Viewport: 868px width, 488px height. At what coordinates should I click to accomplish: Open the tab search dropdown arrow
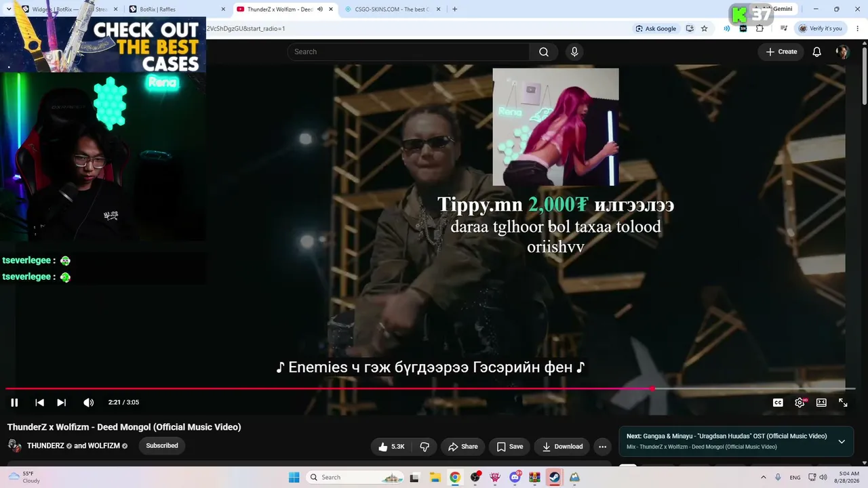point(8,9)
